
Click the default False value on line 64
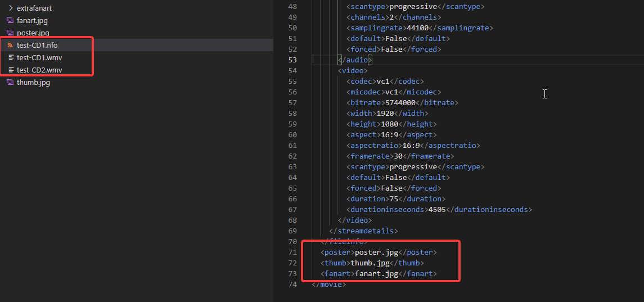(x=396, y=178)
